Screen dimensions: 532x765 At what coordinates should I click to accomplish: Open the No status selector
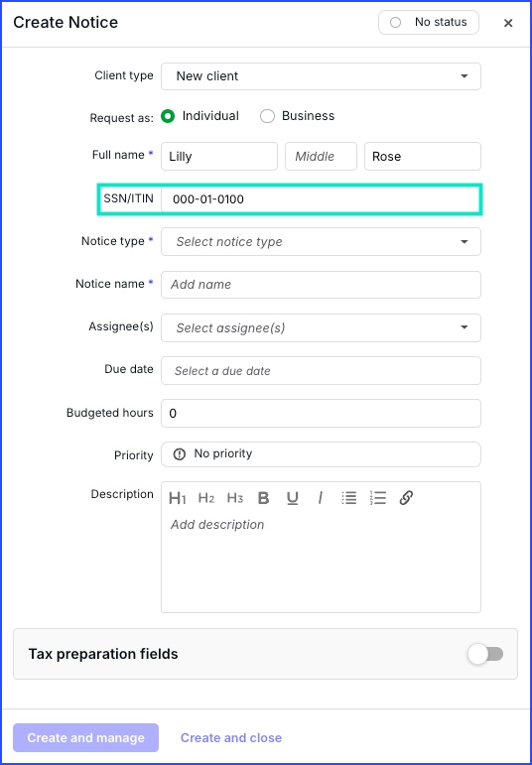429,23
